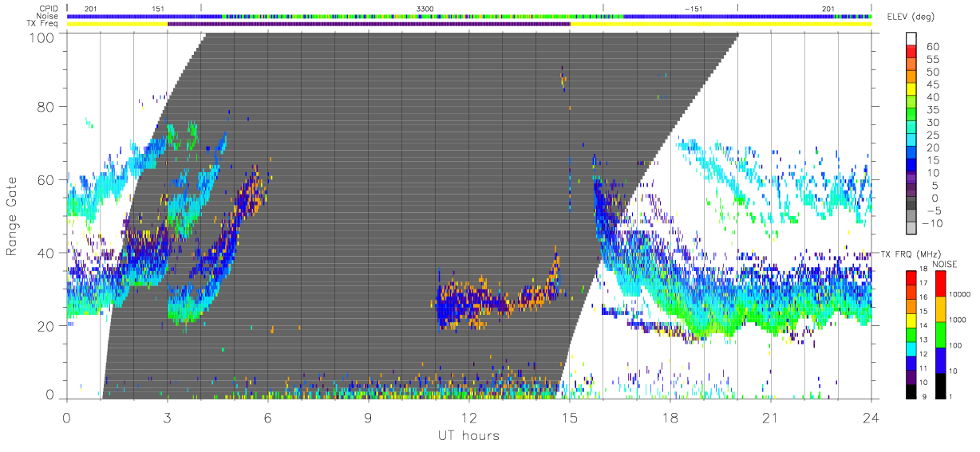Click the 'UT hours' x-axis title
Screen dimensions: 980x452
pos(468,435)
